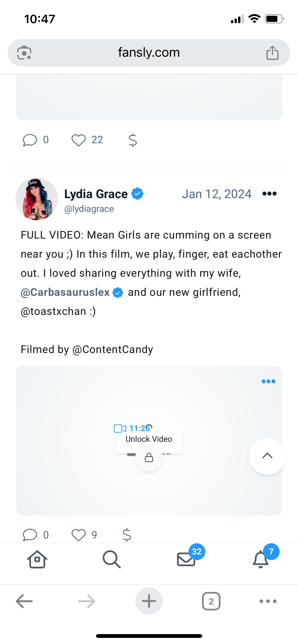Open notifications bell with 7 badge
The width and height of the screenshot is (298, 644).
tap(261, 559)
